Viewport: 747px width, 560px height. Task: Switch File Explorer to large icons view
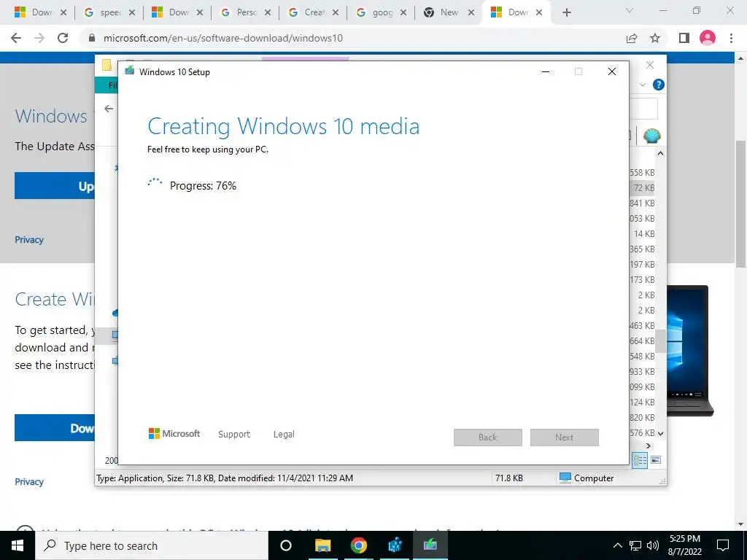click(656, 460)
